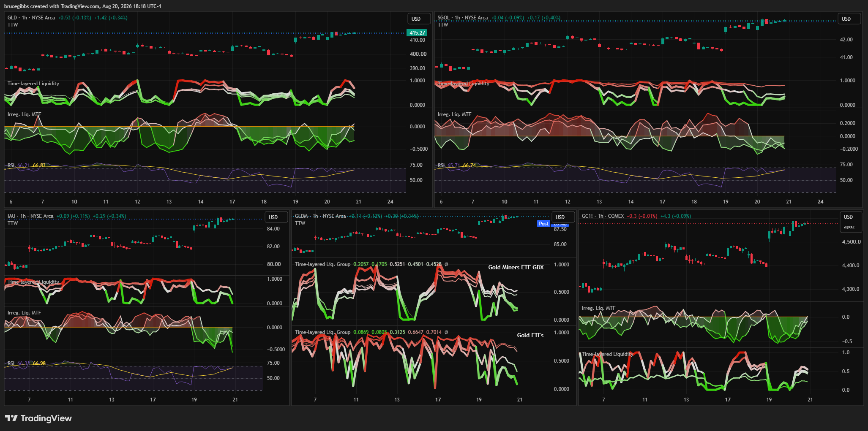This screenshot has height=431, width=868.
Task: Click the TTW indicator label on GLDM chart
Action: [x=300, y=223]
